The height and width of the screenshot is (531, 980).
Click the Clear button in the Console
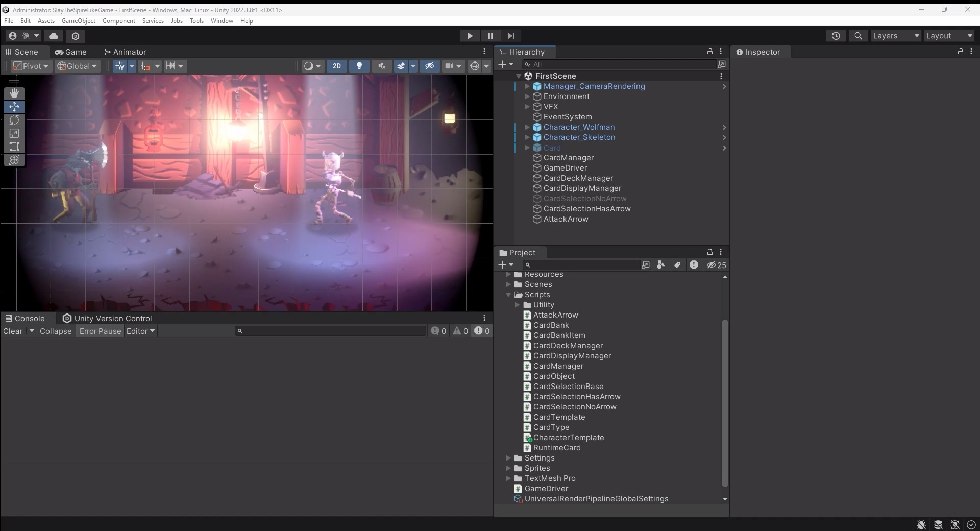point(14,331)
